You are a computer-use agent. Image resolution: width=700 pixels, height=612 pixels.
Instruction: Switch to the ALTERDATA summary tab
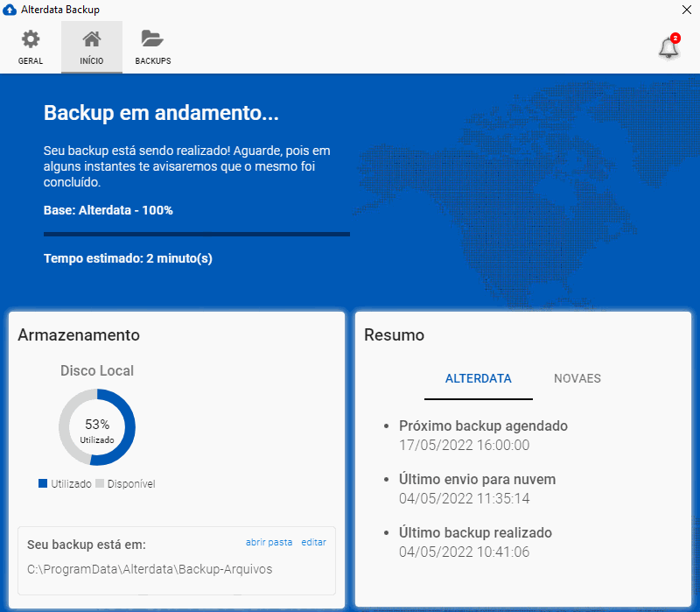click(x=478, y=379)
